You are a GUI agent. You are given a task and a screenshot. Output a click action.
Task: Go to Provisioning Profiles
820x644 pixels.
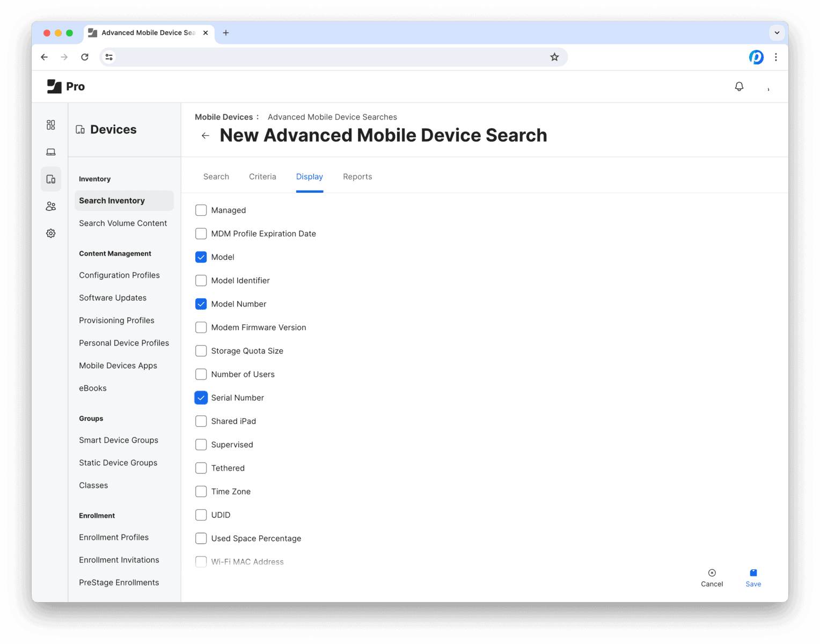tap(116, 320)
